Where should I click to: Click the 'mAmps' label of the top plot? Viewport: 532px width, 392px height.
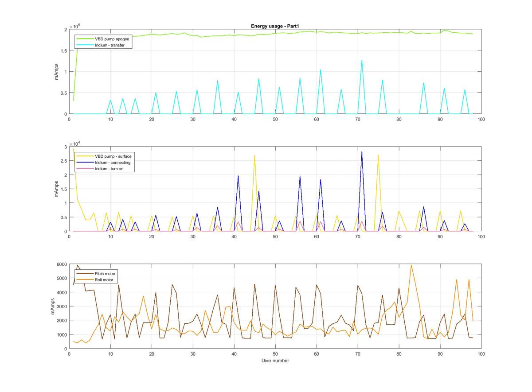click(x=56, y=72)
